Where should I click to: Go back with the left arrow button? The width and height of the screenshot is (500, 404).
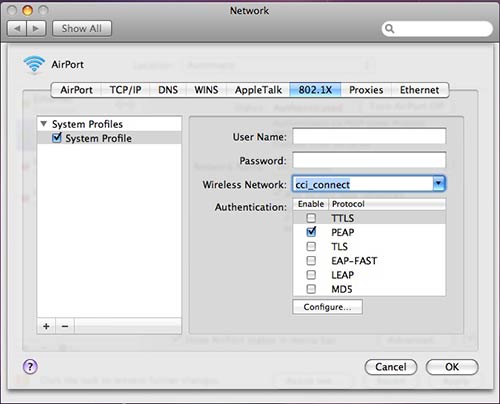17,29
